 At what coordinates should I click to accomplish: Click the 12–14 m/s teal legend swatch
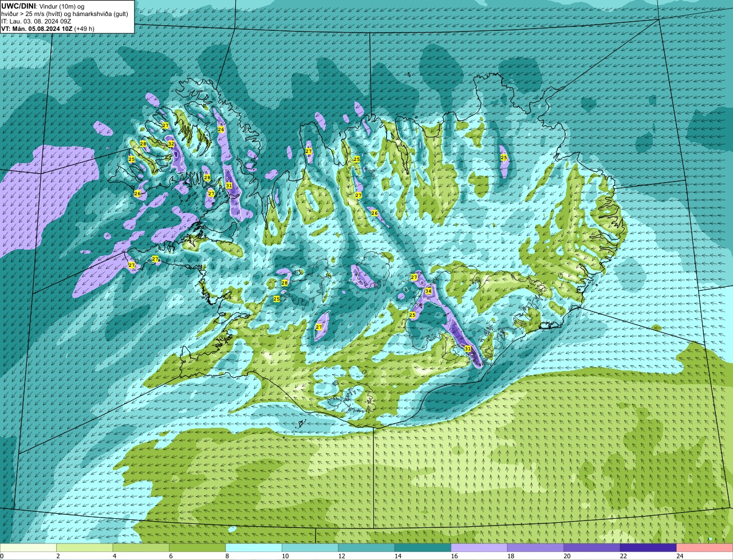(367, 547)
